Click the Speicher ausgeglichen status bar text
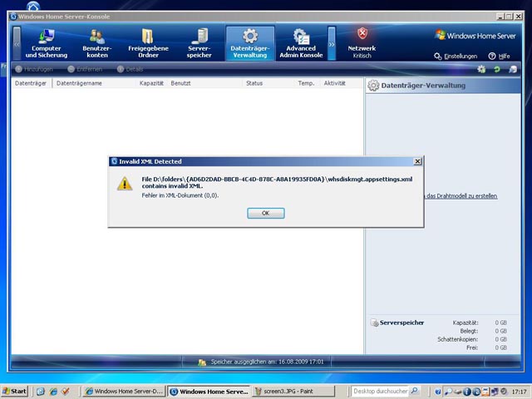This screenshot has width=532, height=399. pyautogui.click(x=268, y=362)
